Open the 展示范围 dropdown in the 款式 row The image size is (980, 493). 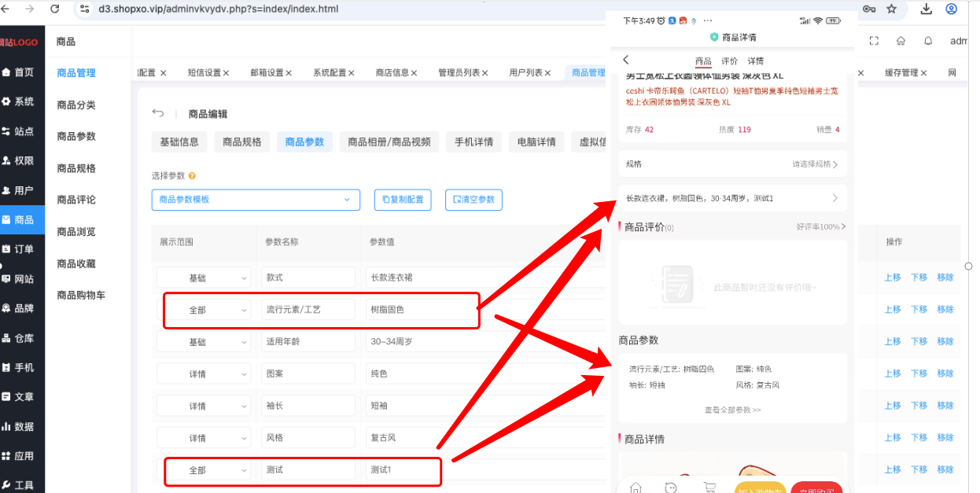coord(204,278)
